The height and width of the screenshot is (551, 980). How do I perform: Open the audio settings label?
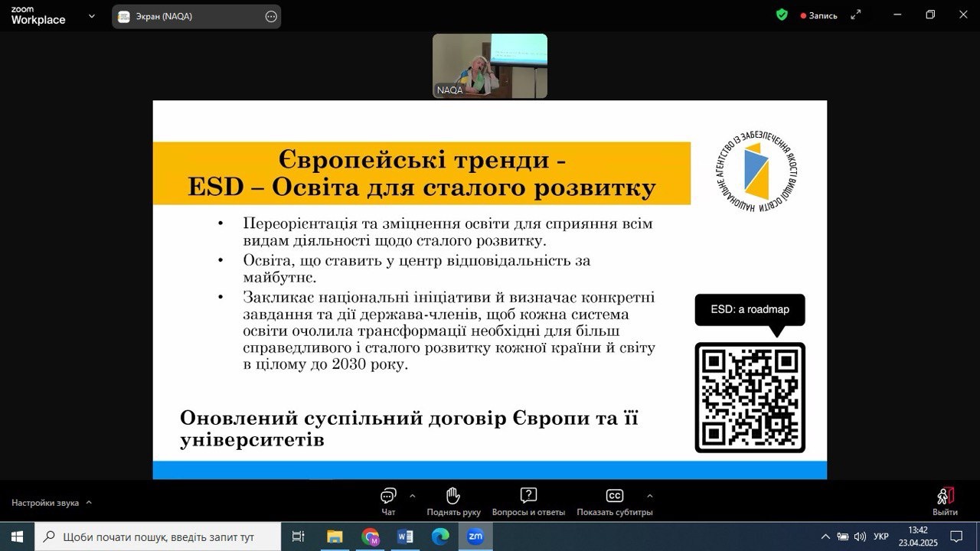tap(45, 503)
